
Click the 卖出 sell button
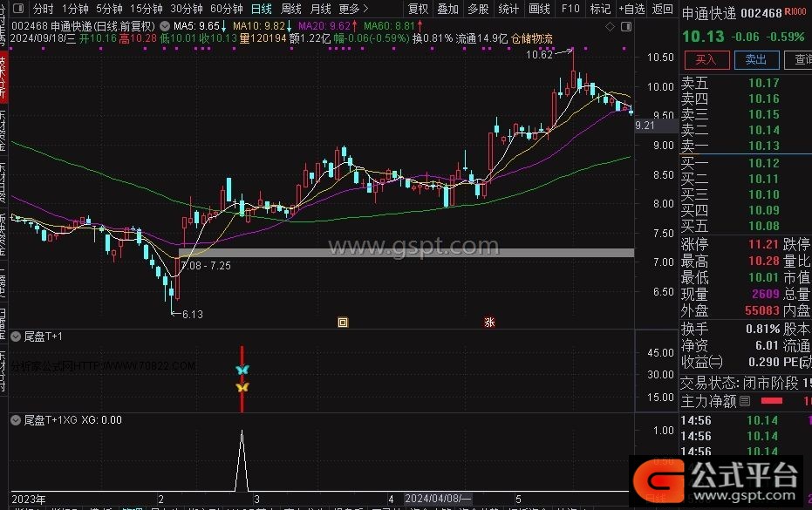756,60
